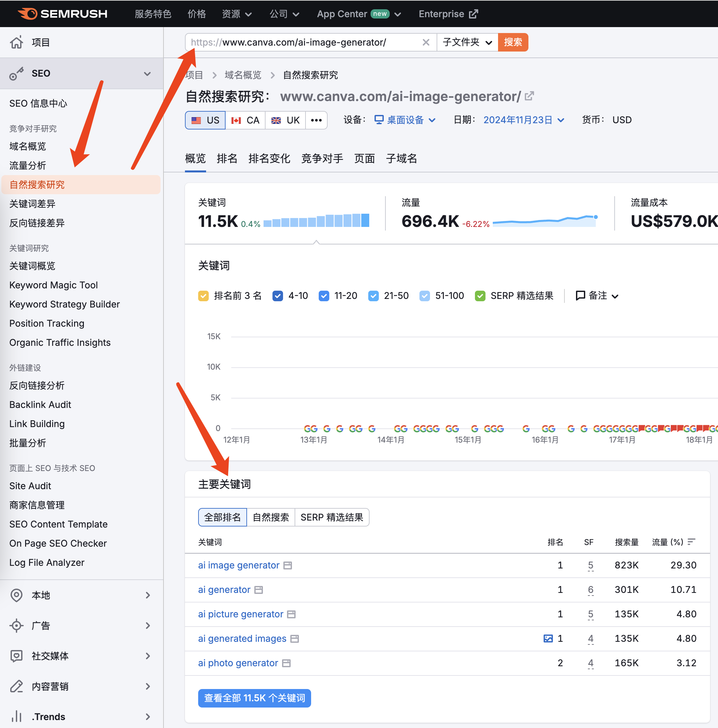Expand the 公司 top menu
This screenshot has width=718, height=728.
[284, 14]
